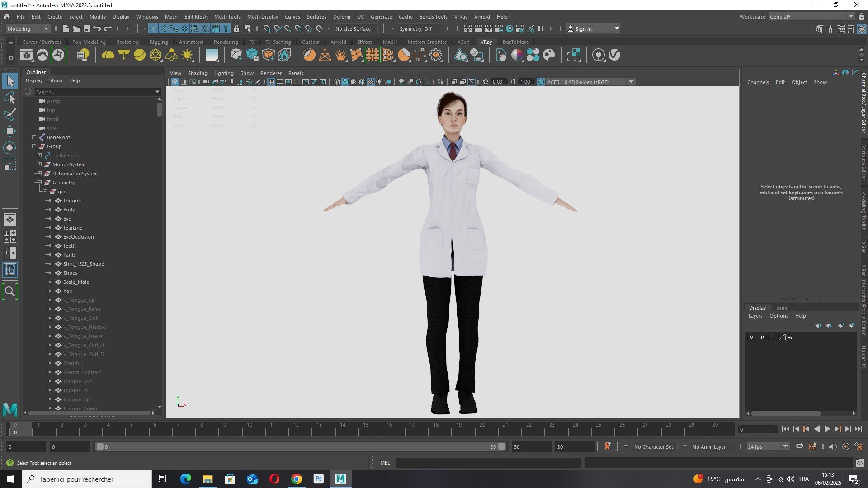Open the ACES color transform dropdown
This screenshot has width=868, height=488.
[590, 82]
